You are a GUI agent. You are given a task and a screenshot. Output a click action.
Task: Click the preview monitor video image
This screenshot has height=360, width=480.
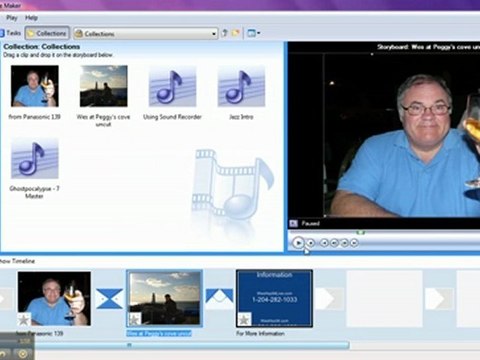(402, 135)
